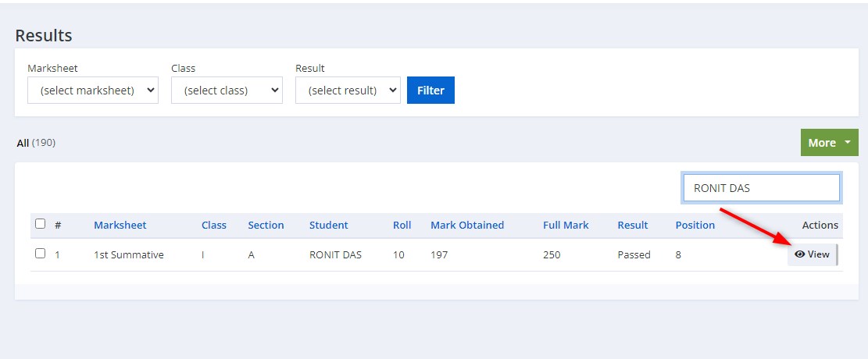Viewport: 868px width, 359px height.
Task: Open the Result select dropdown
Action: (x=348, y=91)
